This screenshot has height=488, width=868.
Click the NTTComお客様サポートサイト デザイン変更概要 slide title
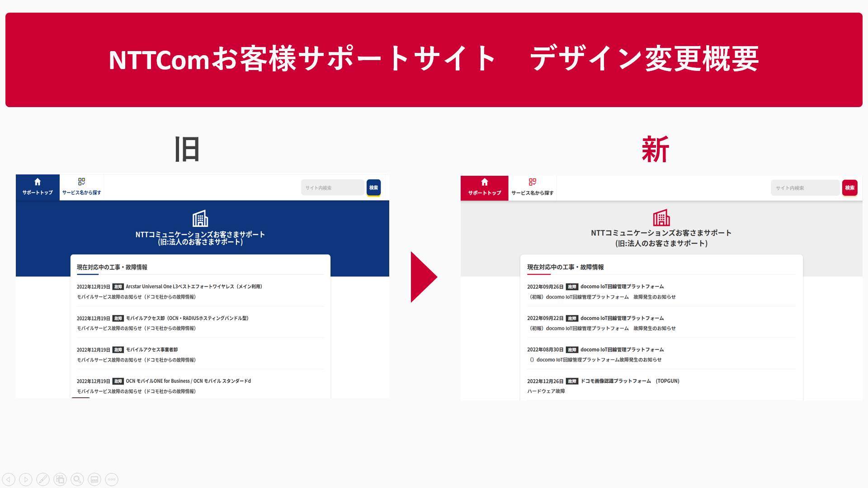click(x=434, y=59)
